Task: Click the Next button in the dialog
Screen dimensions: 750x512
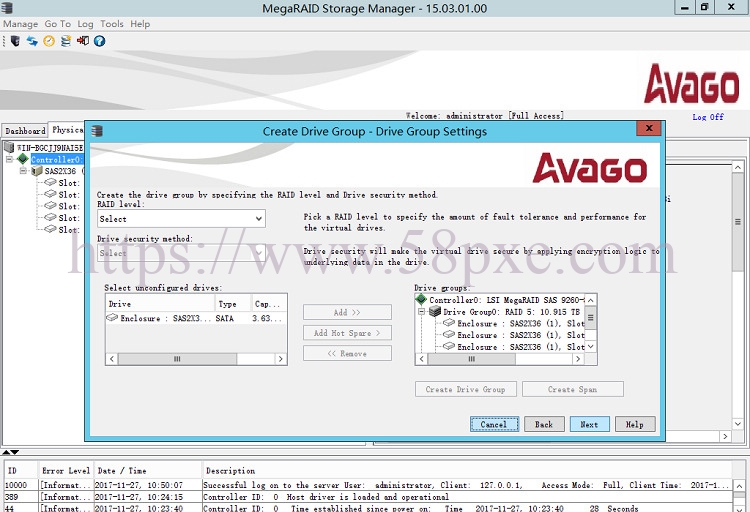Action: click(x=589, y=424)
